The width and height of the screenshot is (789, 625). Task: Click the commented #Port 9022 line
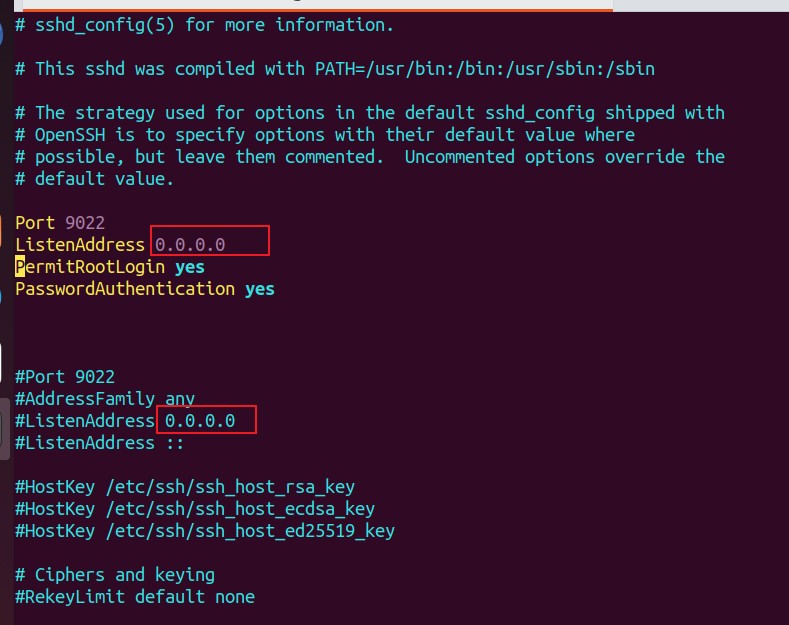pos(65,377)
